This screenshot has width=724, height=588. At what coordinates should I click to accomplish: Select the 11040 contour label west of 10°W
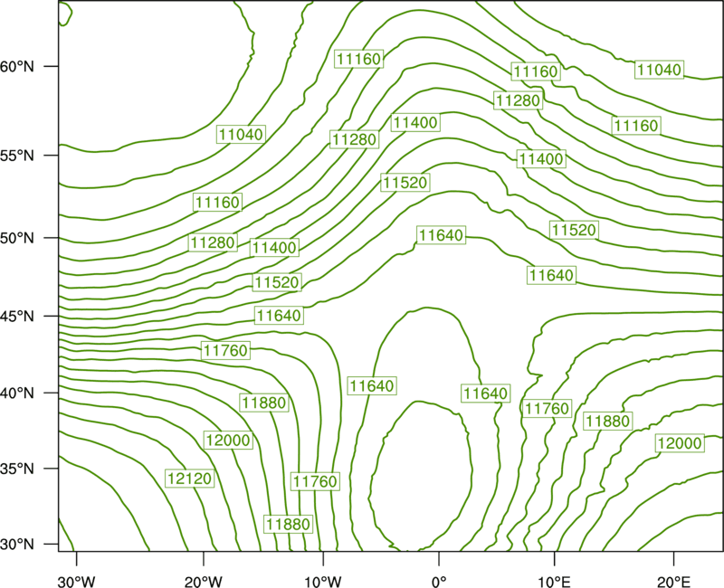click(241, 134)
